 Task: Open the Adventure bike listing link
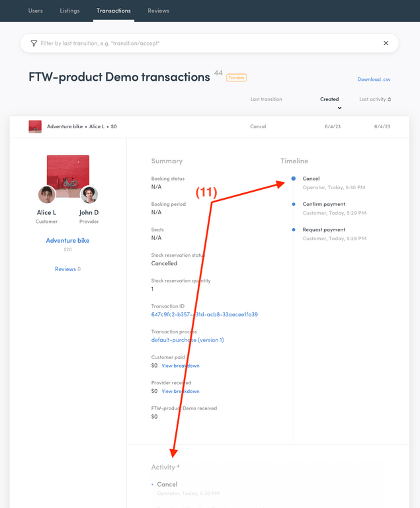[x=67, y=241]
